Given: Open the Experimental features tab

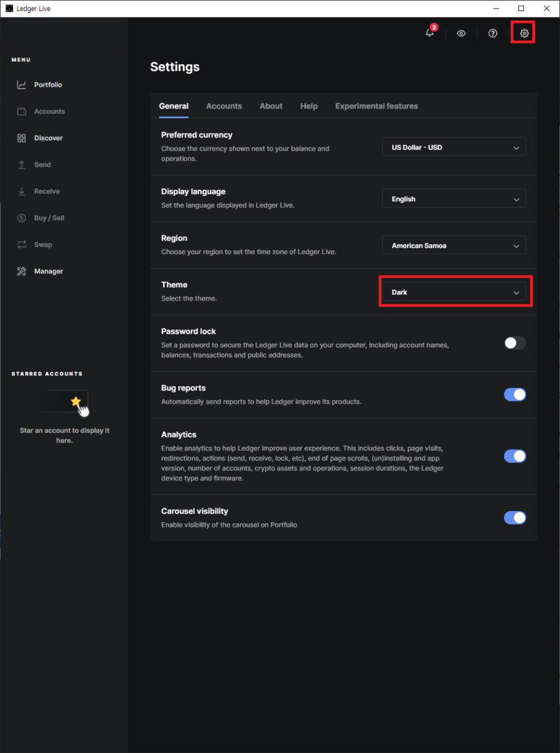Looking at the screenshot, I should point(376,106).
